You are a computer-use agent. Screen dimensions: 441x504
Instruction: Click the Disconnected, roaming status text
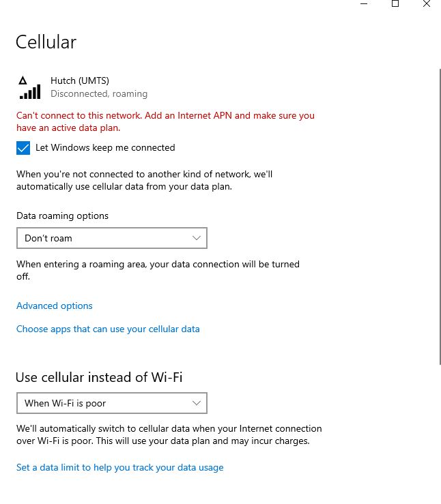(x=99, y=93)
